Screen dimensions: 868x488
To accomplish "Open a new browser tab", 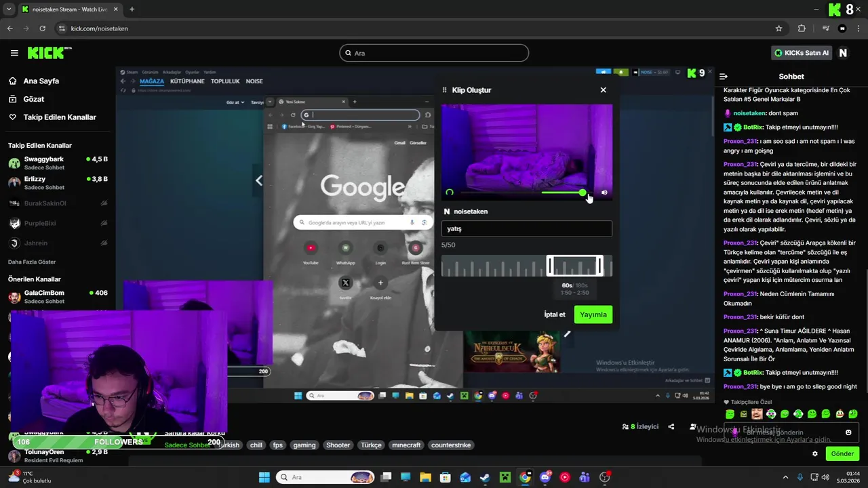I will (132, 9).
